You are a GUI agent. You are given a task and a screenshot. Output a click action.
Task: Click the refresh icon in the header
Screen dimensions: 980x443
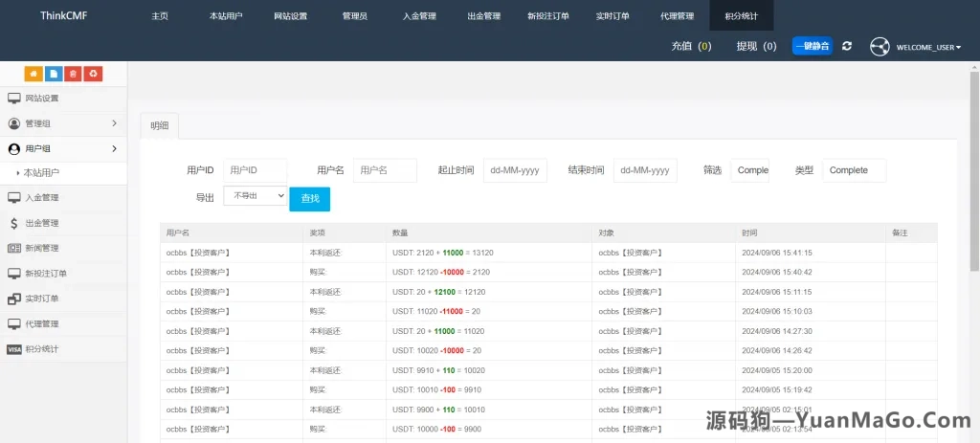point(847,46)
